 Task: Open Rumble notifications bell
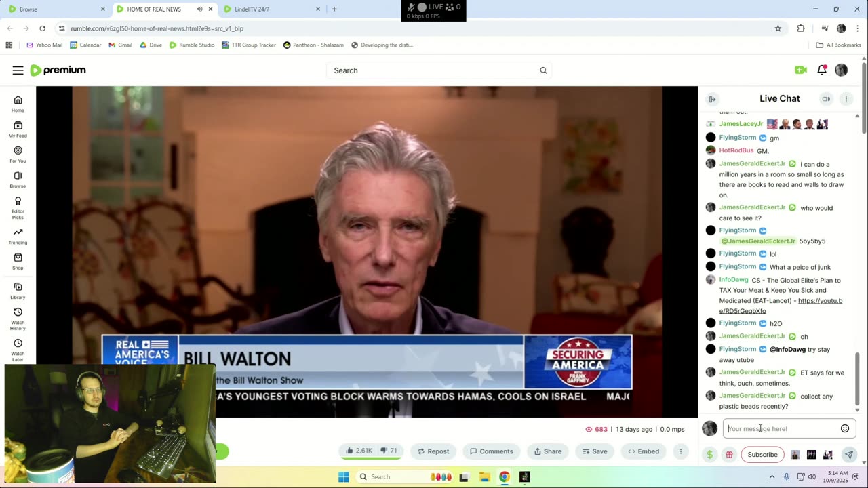pos(822,70)
